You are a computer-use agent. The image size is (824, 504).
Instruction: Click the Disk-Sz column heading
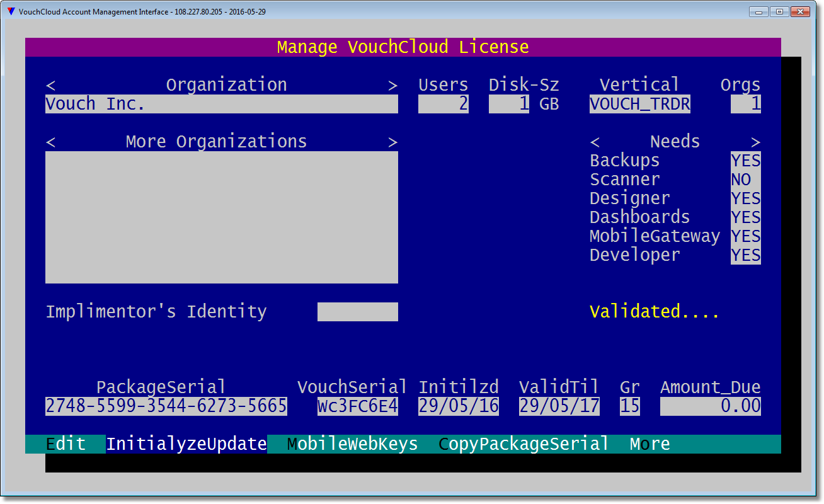point(524,85)
